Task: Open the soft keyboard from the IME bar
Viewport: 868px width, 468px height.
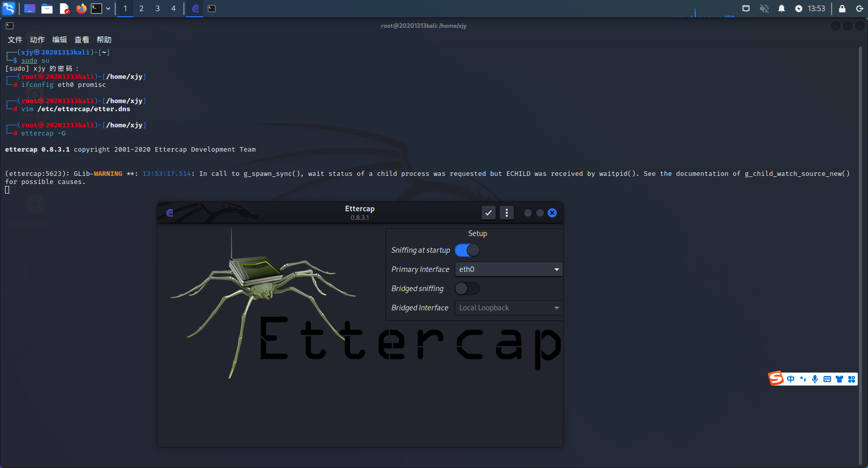Action: click(x=827, y=379)
